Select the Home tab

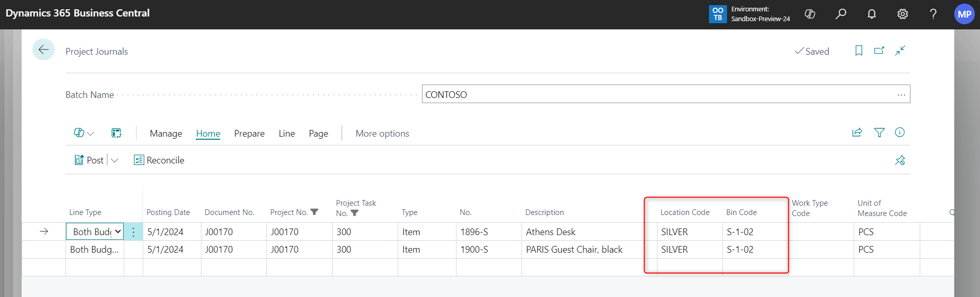coord(208,134)
